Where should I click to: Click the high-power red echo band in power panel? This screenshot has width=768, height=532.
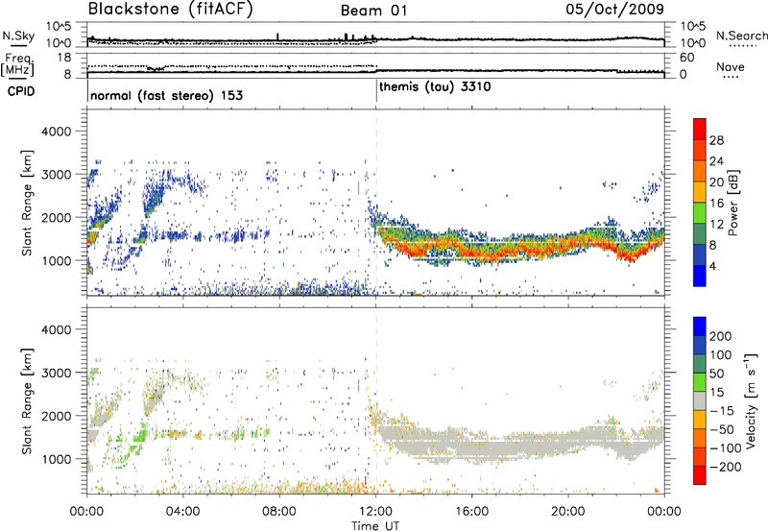[x=519, y=251]
